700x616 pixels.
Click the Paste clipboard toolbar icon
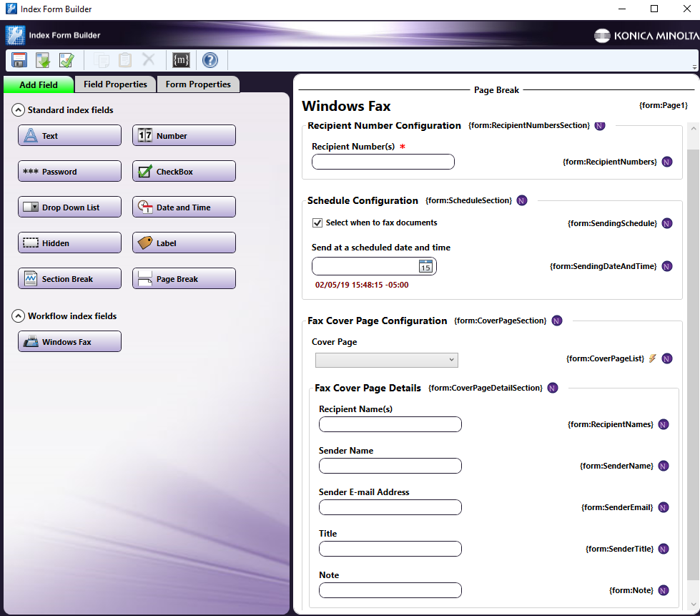[125, 60]
